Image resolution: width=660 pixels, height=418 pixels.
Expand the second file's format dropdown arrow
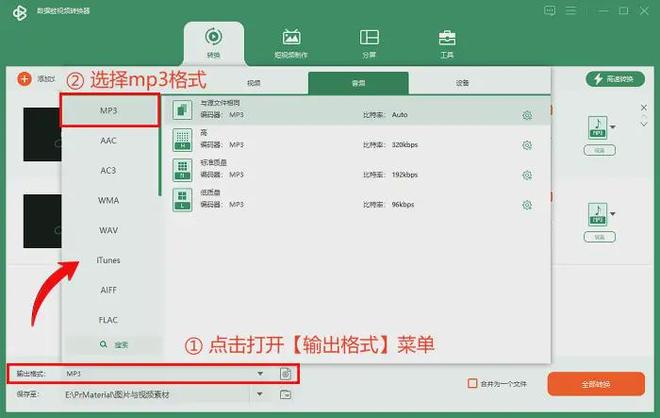coord(613,214)
